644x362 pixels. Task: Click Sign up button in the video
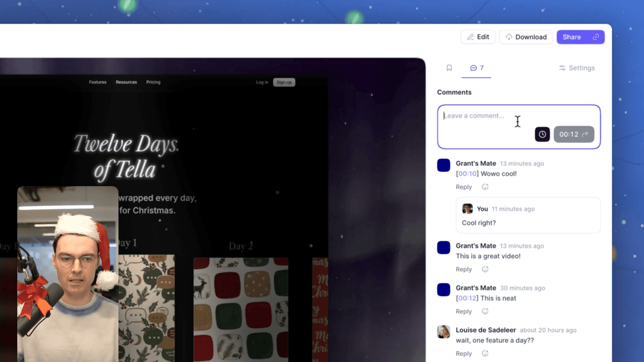coord(284,82)
